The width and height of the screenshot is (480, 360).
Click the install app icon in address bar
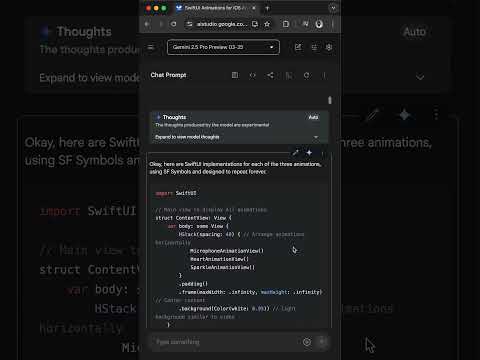point(255,24)
